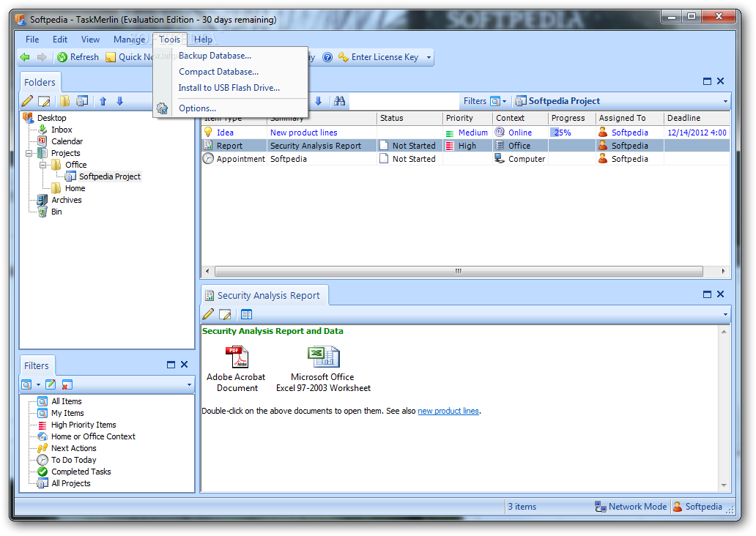Click the Forward navigation arrow
Viewport: 756px width, 536px height.
click(42, 57)
